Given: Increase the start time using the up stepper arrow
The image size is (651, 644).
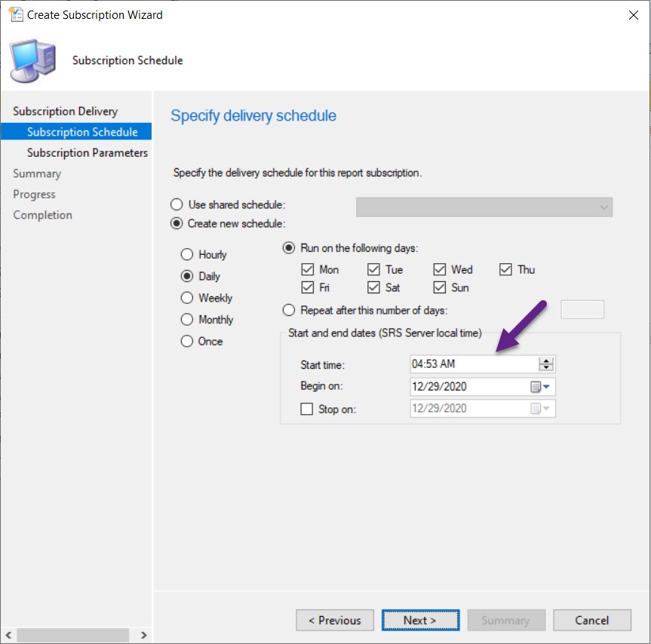Looking at the screenshot, I should pos(546,360).
